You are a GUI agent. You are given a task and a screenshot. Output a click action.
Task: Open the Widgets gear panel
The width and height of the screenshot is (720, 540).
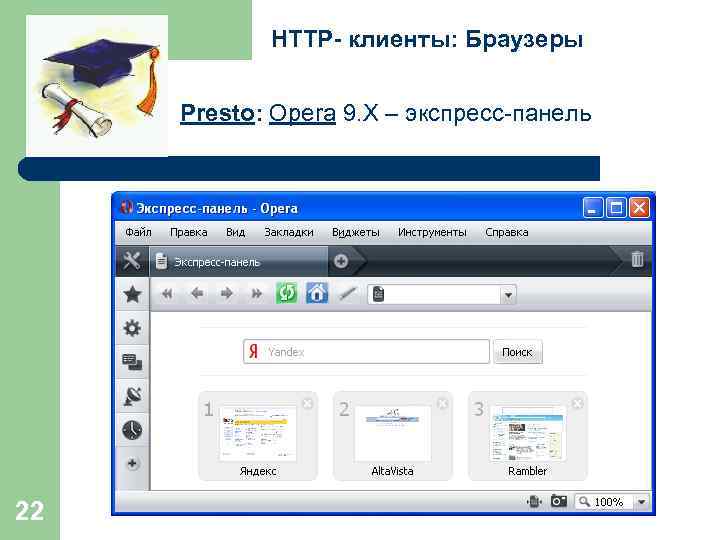pyautogui.click(x=132, y=328)
